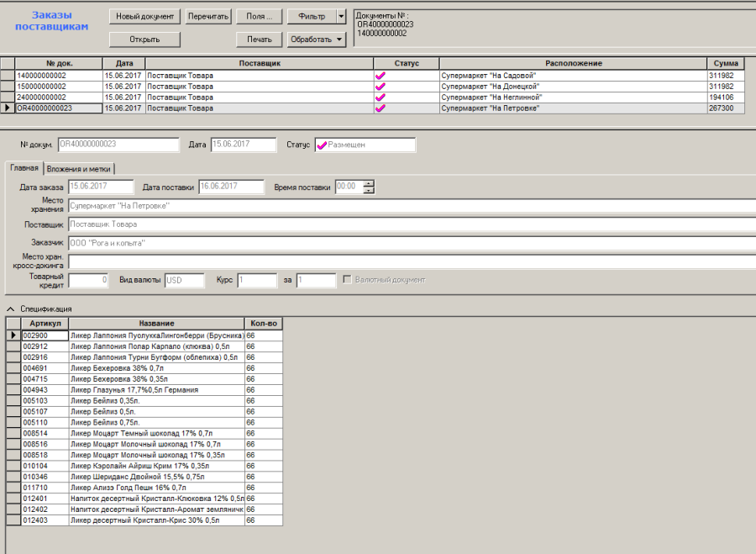
Task: Click the Дата заказа field
Action: pos(101,187)
